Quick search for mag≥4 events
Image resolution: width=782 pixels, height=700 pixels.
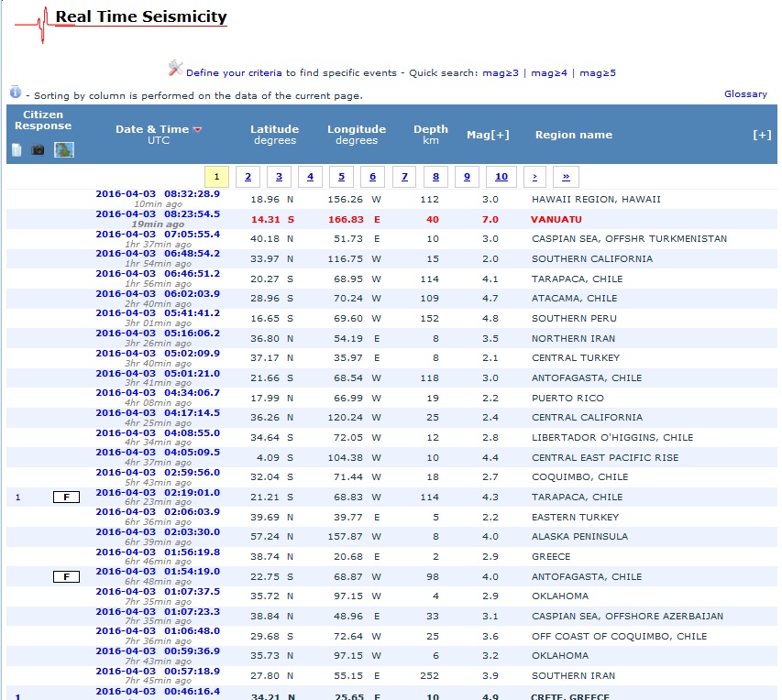point(549,72)
